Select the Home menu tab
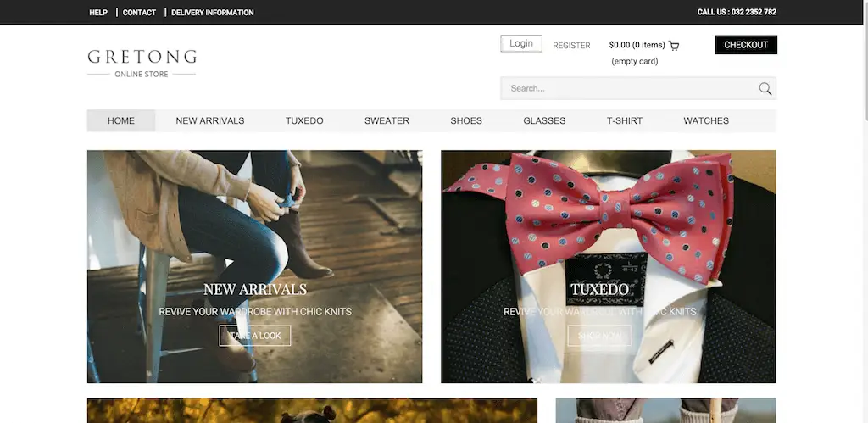The image size is (868, 423). coord(121,121)
